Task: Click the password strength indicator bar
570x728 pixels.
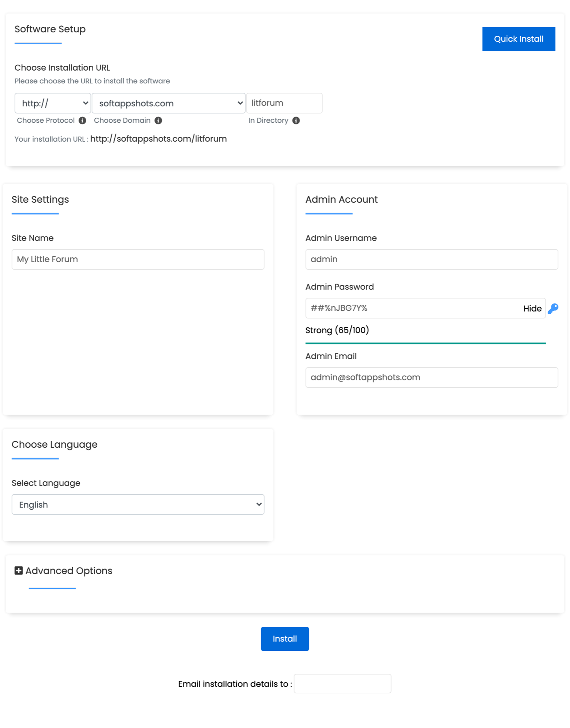Action: (x=425, y=343)
